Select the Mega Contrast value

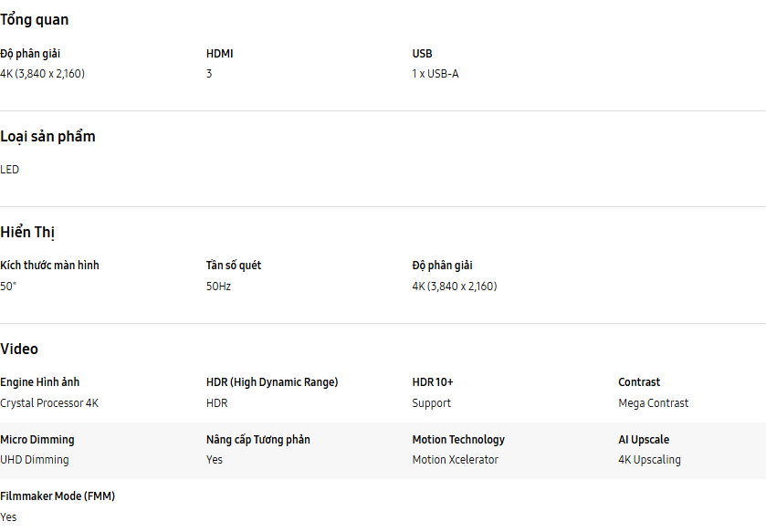pos(653,403)
